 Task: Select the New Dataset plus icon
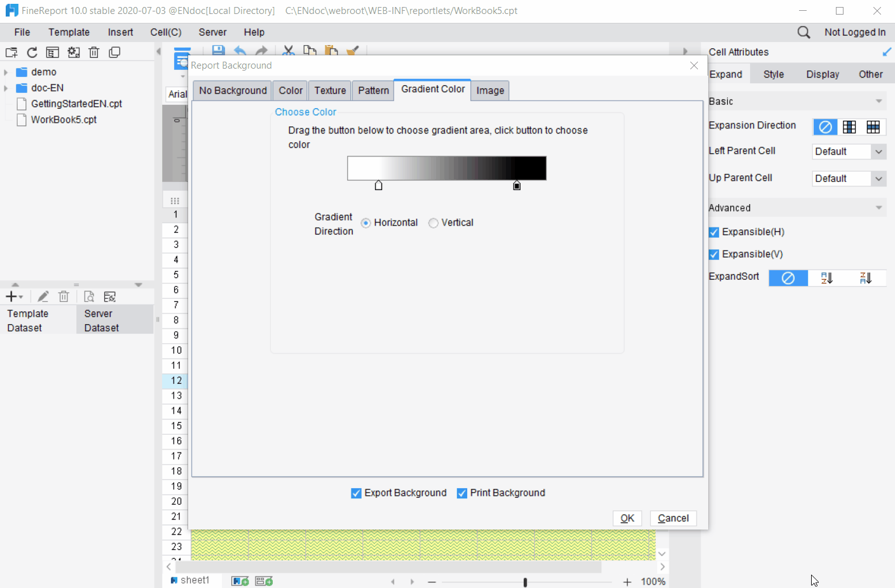point(10,296)
